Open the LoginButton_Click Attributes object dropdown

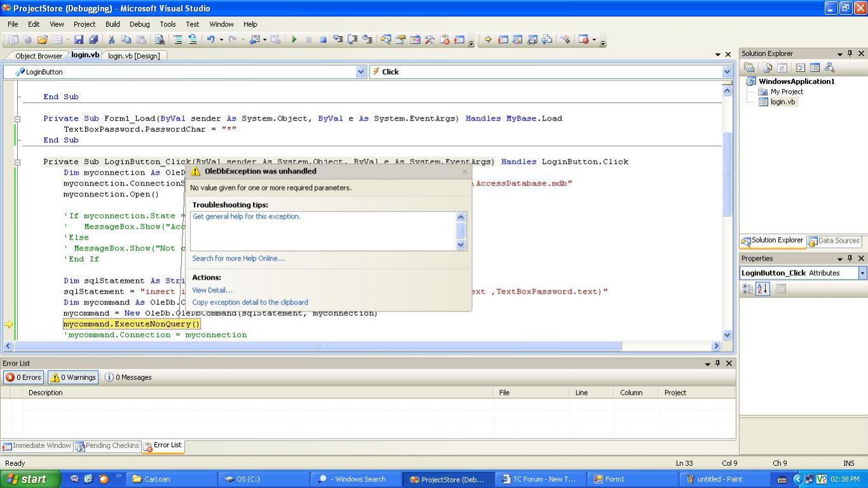(862, 273)
